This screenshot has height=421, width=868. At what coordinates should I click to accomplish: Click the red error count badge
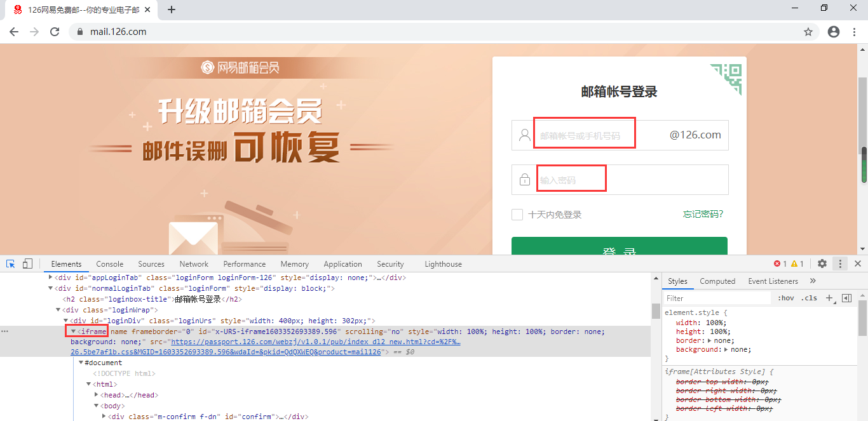[780, 264]
